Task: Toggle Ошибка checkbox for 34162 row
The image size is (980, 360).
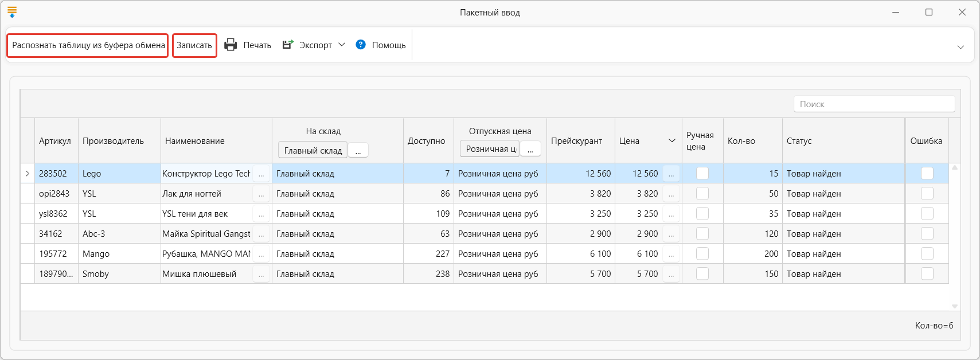Action: 927,233
